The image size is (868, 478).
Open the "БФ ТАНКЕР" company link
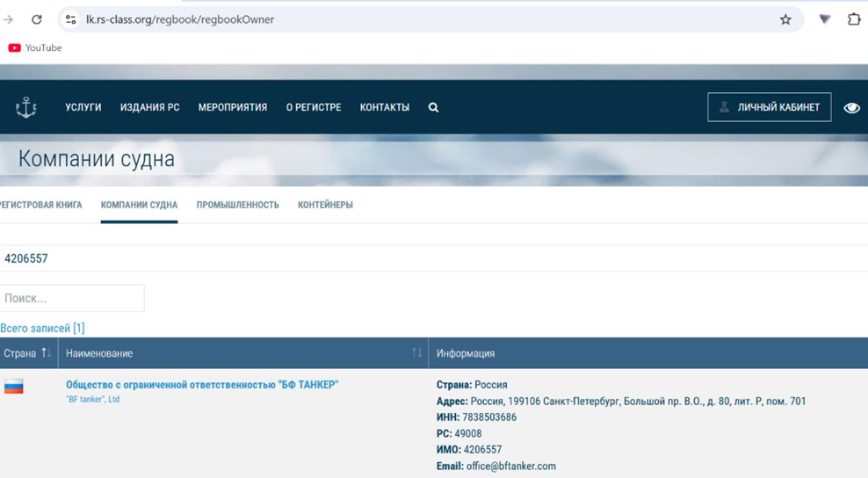click(x=202, y=384)
